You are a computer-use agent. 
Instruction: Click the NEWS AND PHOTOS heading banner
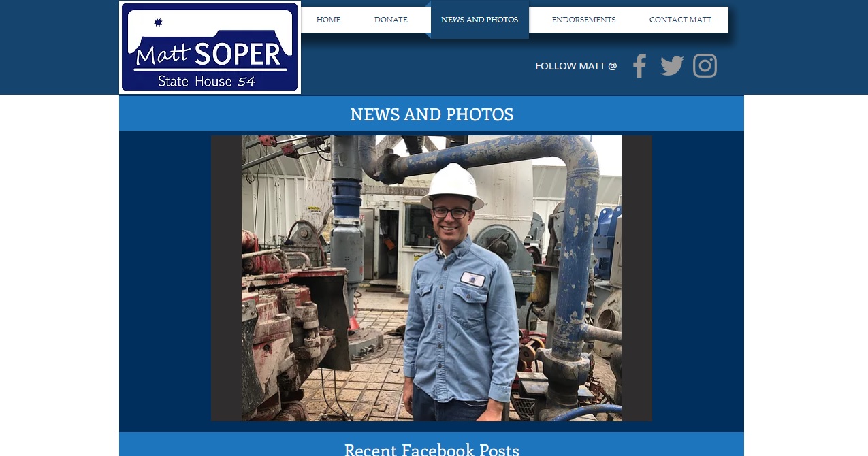pyautogui.click(x=432, y=114)
